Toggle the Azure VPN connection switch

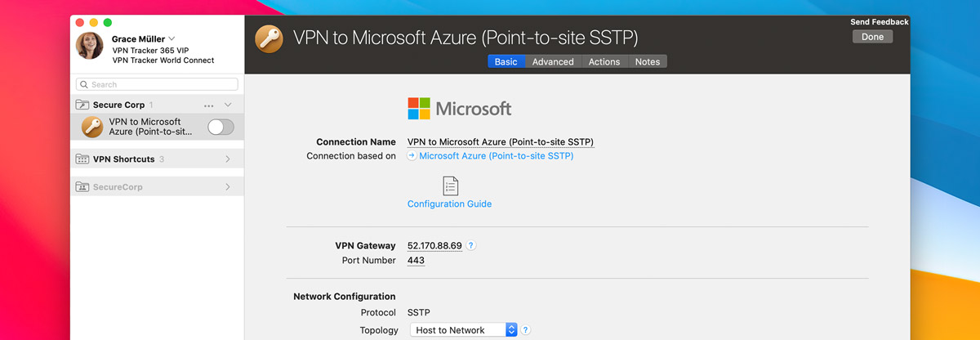[x=220, y=127]
